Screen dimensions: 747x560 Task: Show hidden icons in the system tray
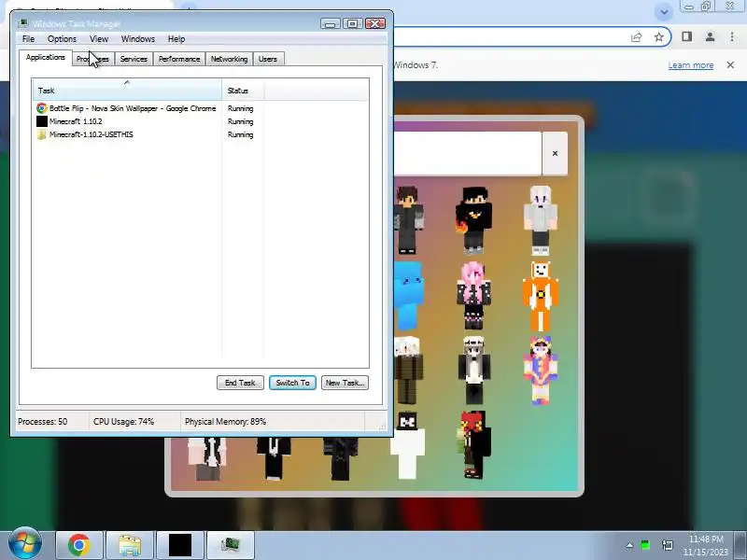pos(629,545)
